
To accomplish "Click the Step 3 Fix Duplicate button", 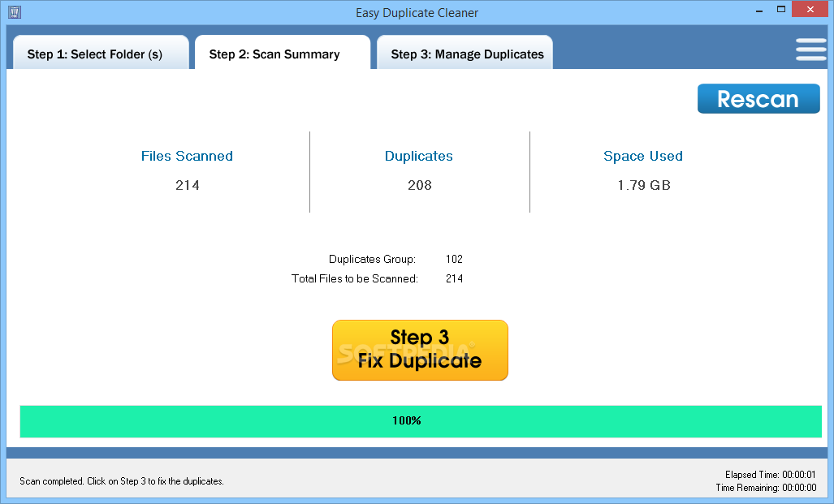I will tap(420, 350).
